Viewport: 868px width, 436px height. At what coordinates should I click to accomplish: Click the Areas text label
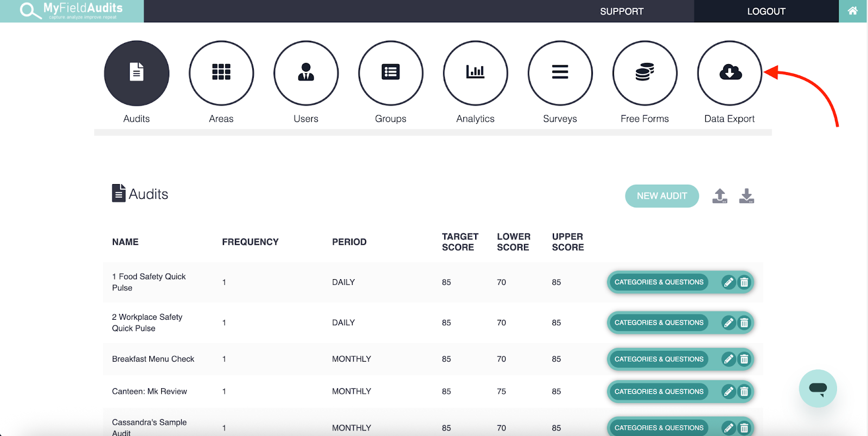coord(221,119)
